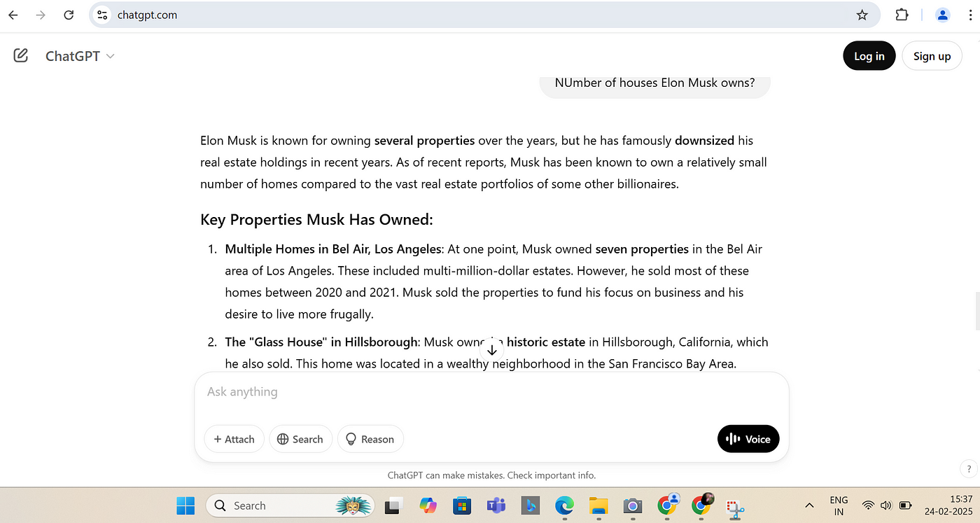Image resolution: width=980 pixels, height=523 pixels.
Task: Toggle the Search web option
Action: point(300,439)
